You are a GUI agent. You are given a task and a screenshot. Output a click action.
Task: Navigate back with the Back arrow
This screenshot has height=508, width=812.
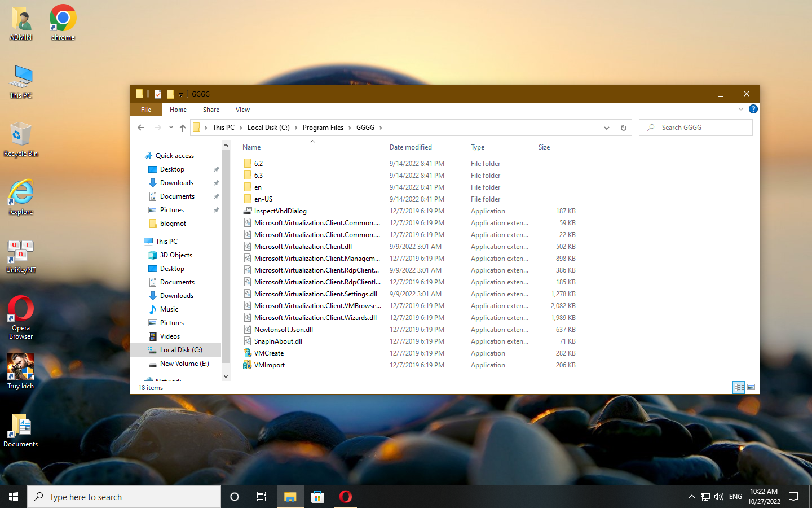coord(141,128)
